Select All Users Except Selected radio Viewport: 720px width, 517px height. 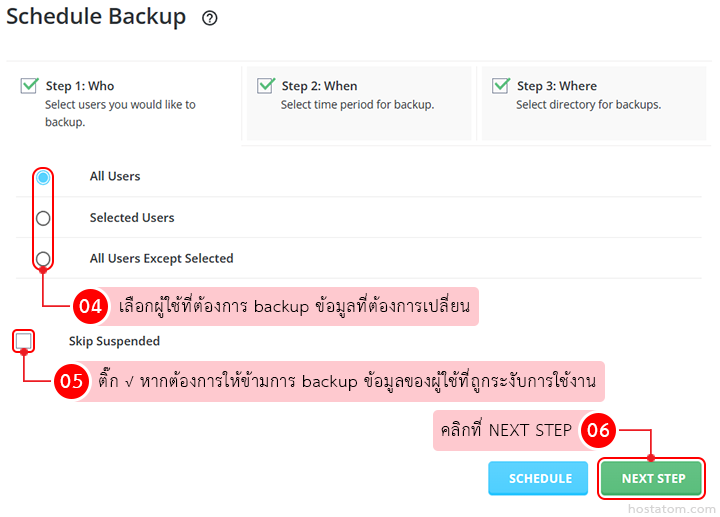click(x=43, y=259)
